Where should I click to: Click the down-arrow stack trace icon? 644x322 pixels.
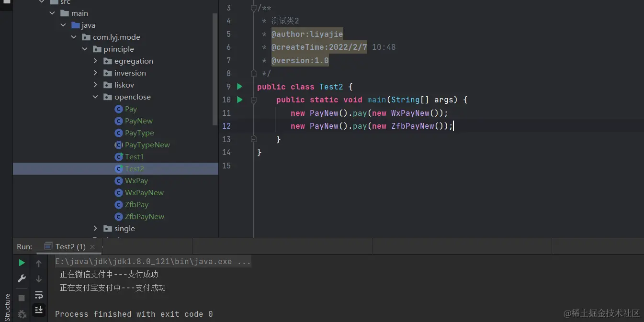point(39,279)
